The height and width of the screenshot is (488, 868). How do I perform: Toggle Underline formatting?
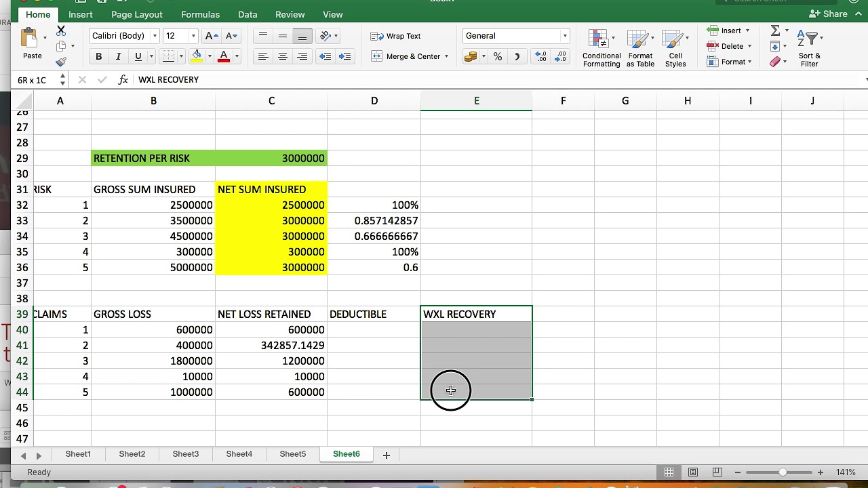(138, 56)
